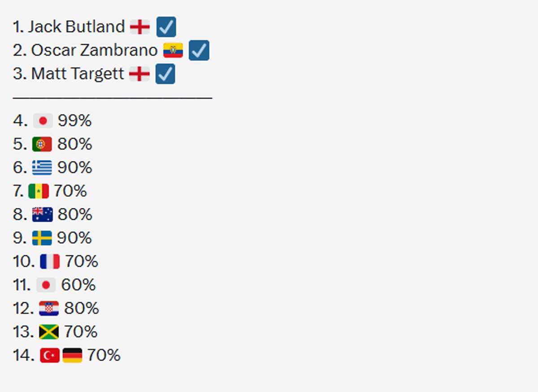
Task: Click the Ecuador flag next to Oscar Zambrano
Action: pos(173,50)
